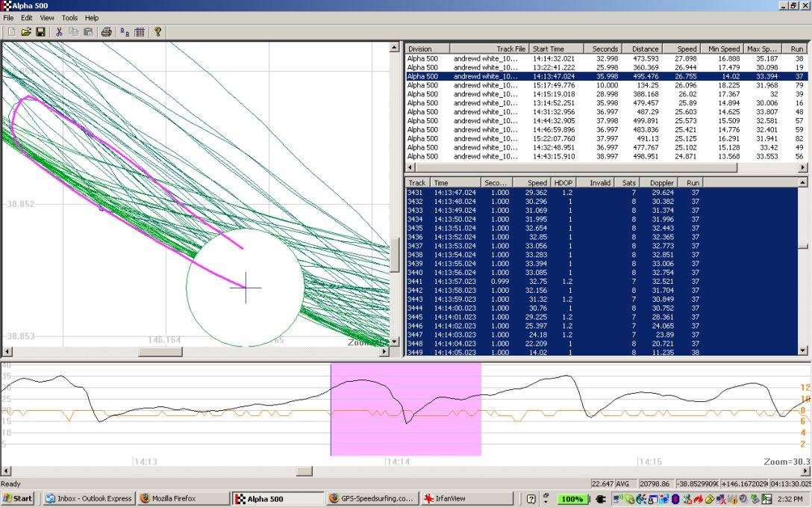Sort results by the Max Speed column header
The image size is (812, 508).
[x=763, y=49]
